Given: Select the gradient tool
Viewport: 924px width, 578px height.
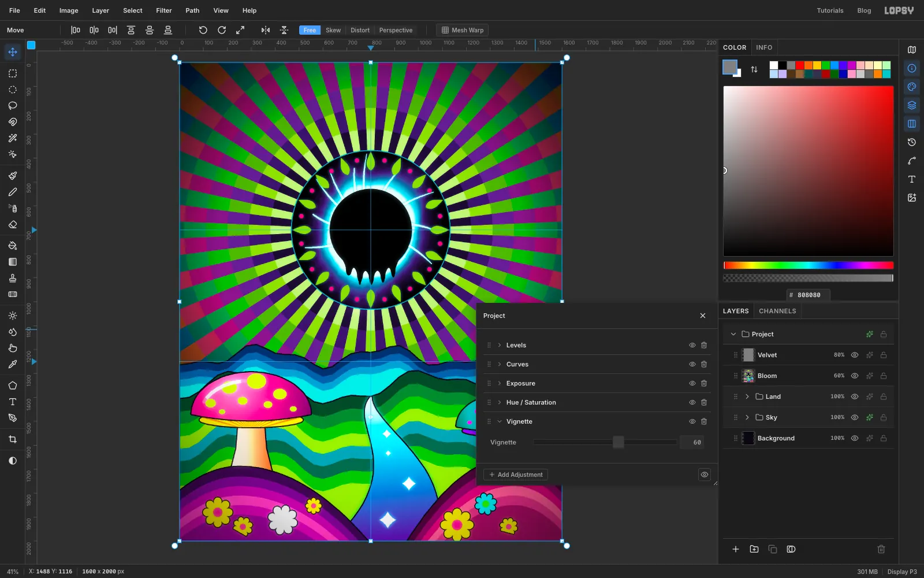Looking at the screenshot, I should point(13,262).
